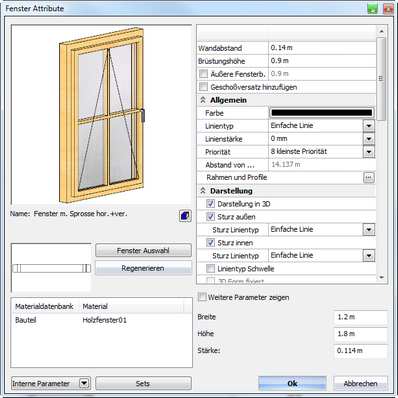Uncheck Sturz außen
This screenshot has width=398, height=398.
[x=210, y=217]
